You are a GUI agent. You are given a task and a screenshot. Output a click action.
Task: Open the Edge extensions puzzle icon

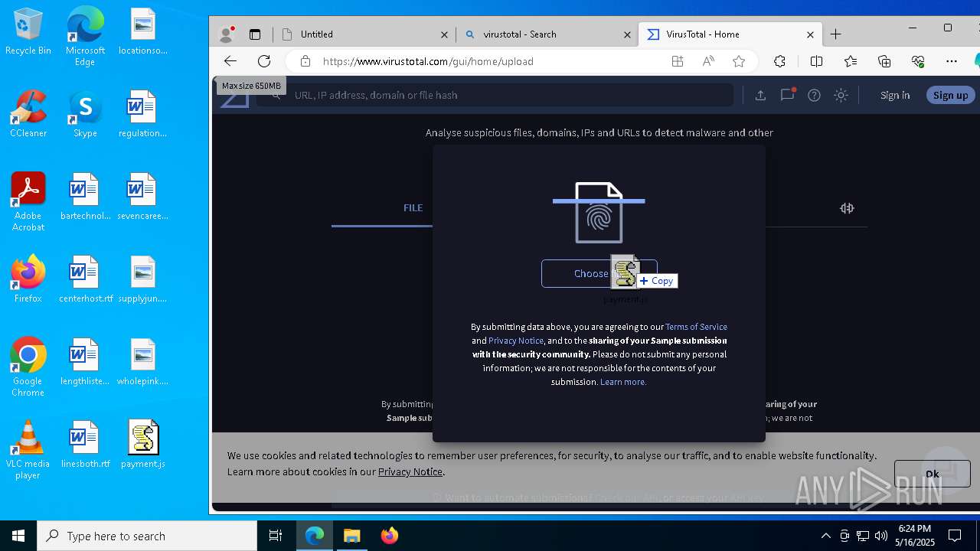[x=780, y=61]
